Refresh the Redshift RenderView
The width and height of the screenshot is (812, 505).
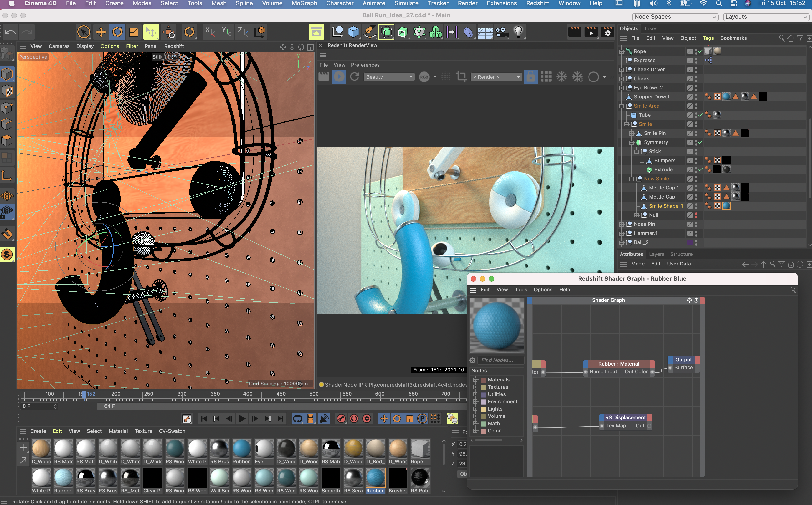pos(355,77)
